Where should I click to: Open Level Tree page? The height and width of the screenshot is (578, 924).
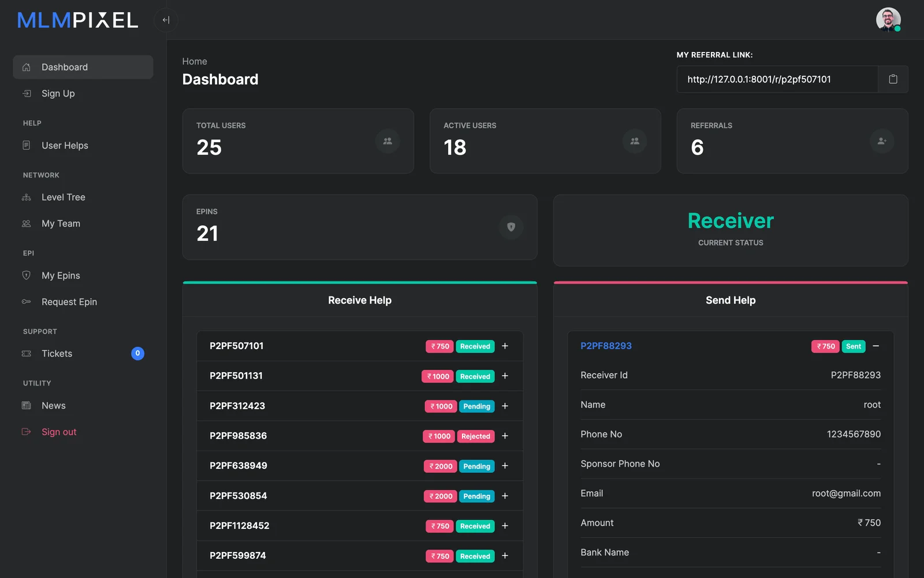pyautogui.click(x=83, y=197)
